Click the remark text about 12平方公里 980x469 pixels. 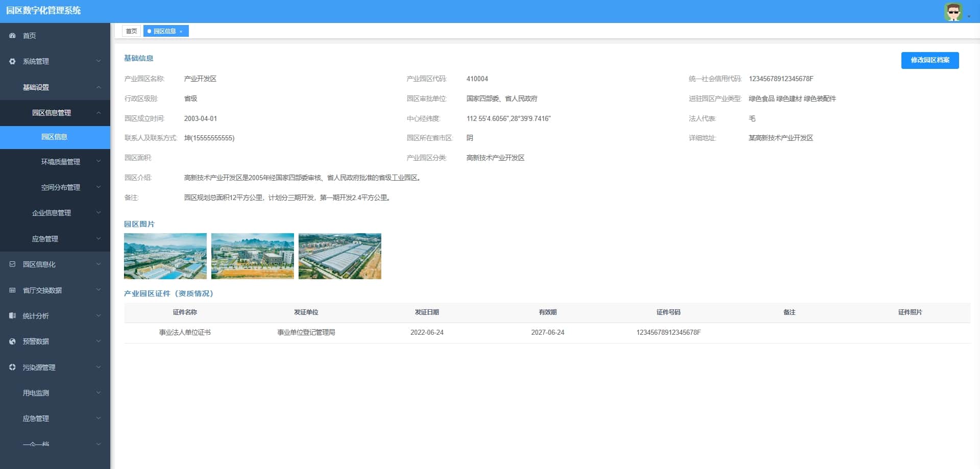(x=288, y=198)
